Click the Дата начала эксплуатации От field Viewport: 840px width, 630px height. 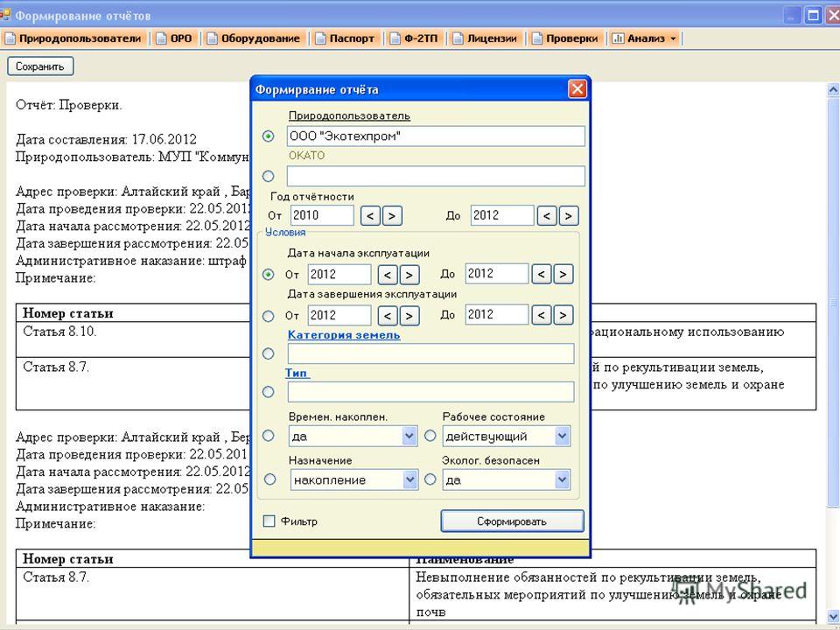point(339,274)
